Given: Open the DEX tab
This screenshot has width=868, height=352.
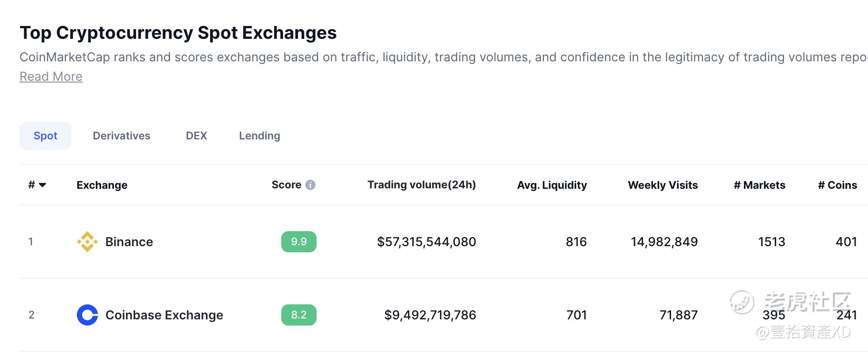Looking at the screenshot, I should coord(196,136).
